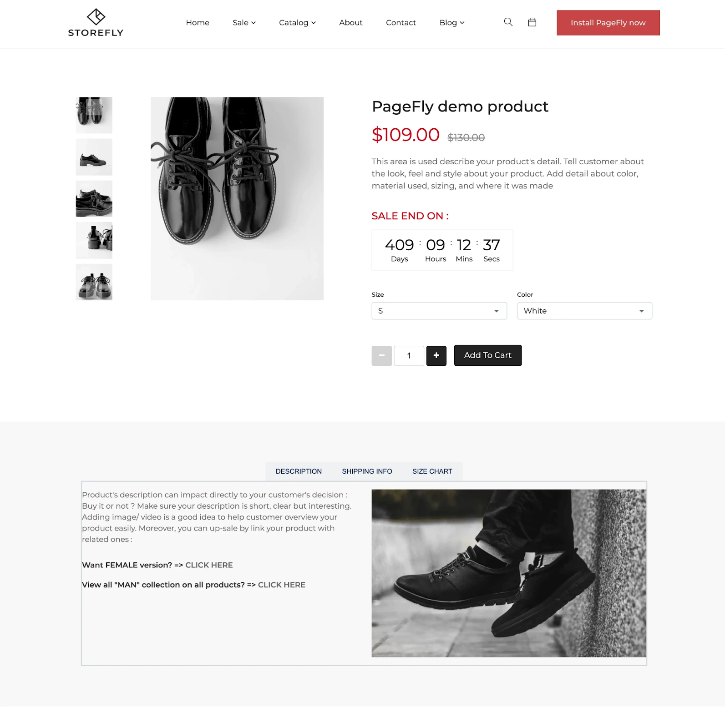Expand the Catalog menu

pos(297,23)
